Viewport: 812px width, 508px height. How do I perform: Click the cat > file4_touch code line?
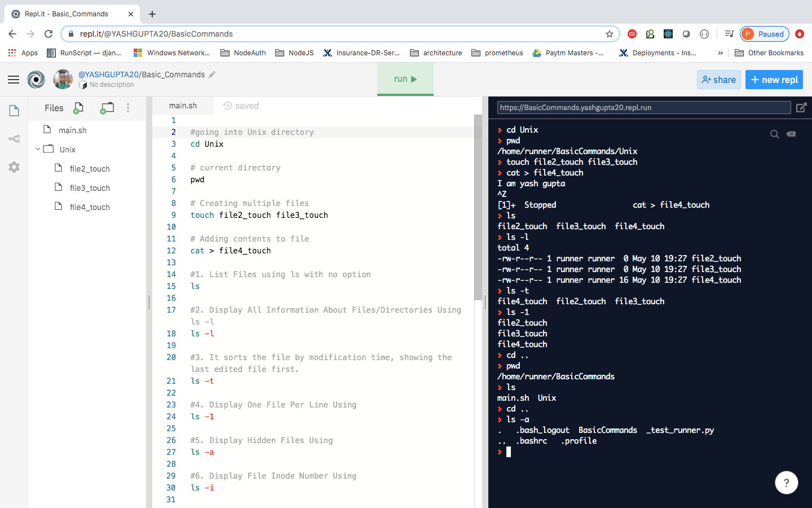(231, 251)
